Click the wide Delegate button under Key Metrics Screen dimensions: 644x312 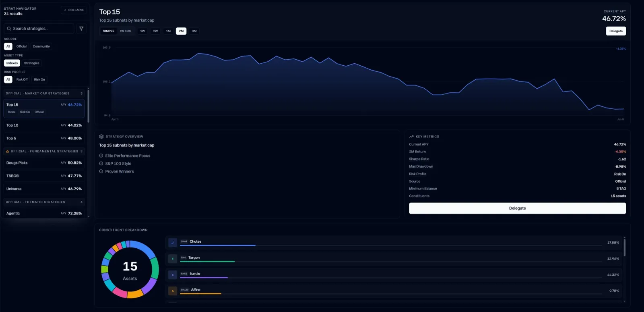point(517,208)
